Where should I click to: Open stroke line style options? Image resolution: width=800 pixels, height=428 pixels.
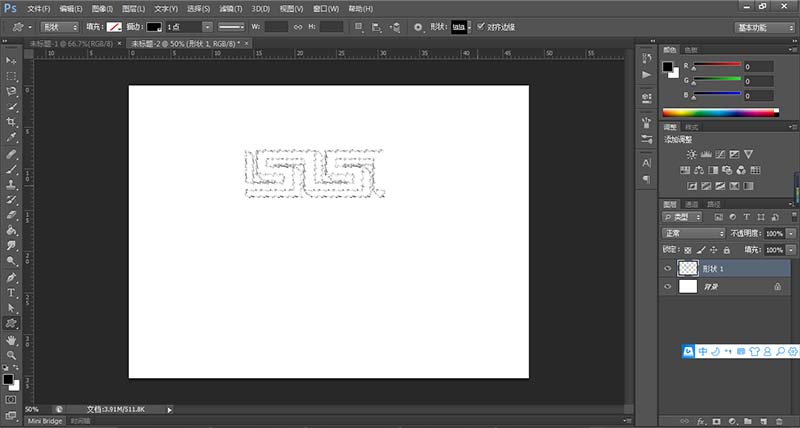point(231,27)
